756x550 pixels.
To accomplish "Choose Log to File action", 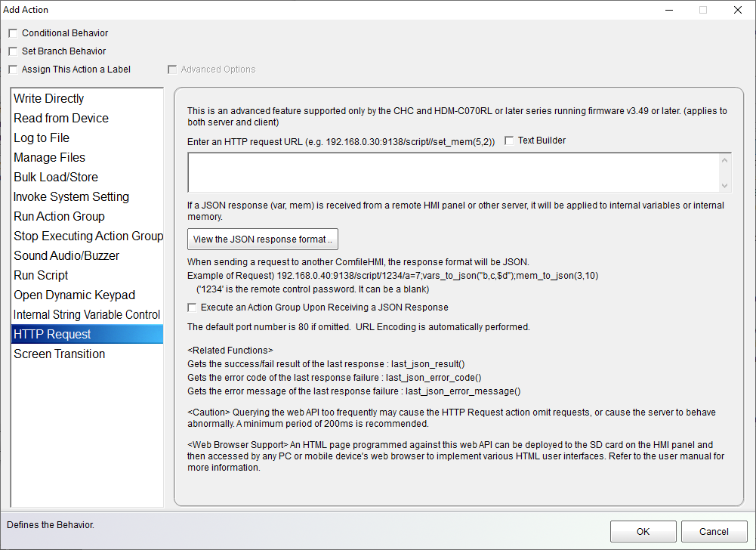I will point(42,138).
